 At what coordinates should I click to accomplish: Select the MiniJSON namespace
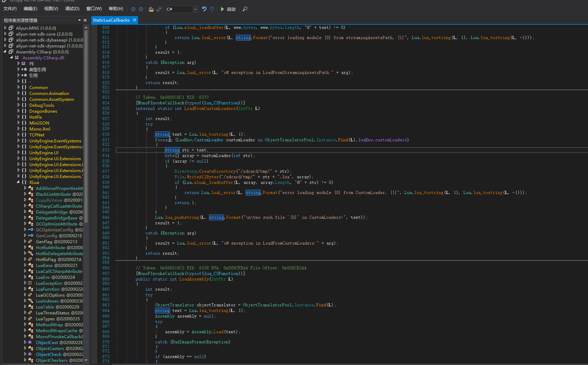tap(39, 123)
